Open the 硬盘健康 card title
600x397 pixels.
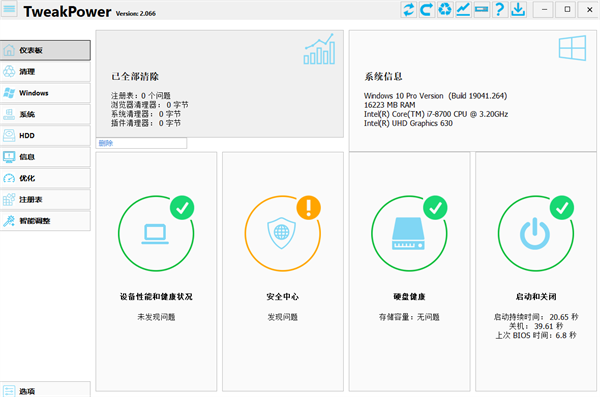[409, 297]
